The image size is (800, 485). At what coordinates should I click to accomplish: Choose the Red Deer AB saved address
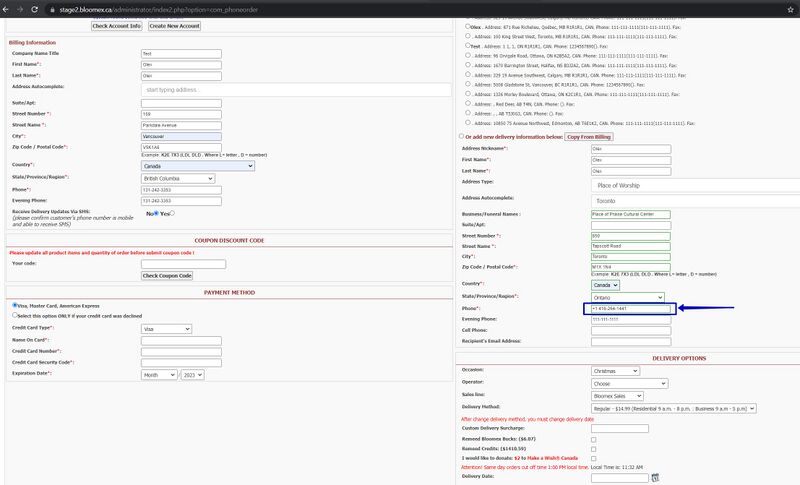[x=468, y=103]
